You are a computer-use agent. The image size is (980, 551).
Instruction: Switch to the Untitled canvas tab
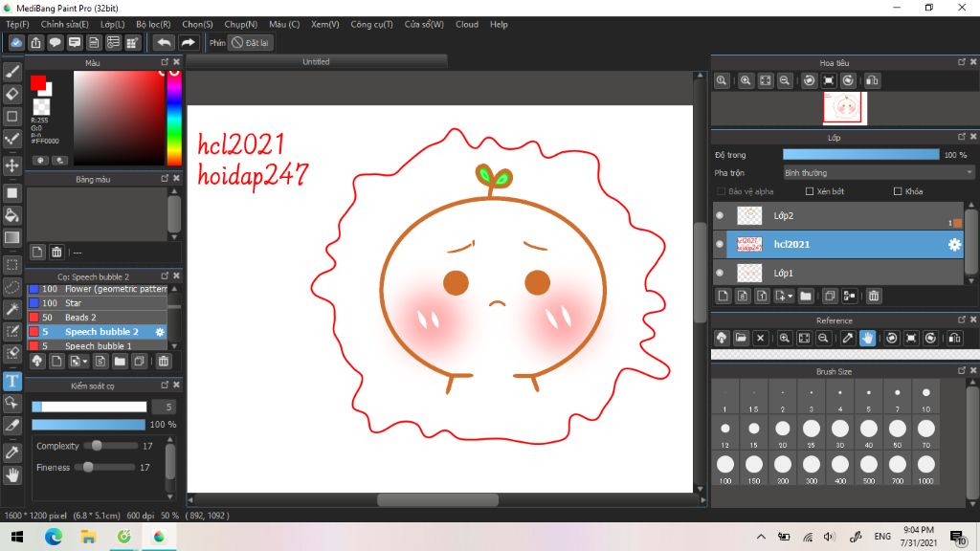coord(316,62)
